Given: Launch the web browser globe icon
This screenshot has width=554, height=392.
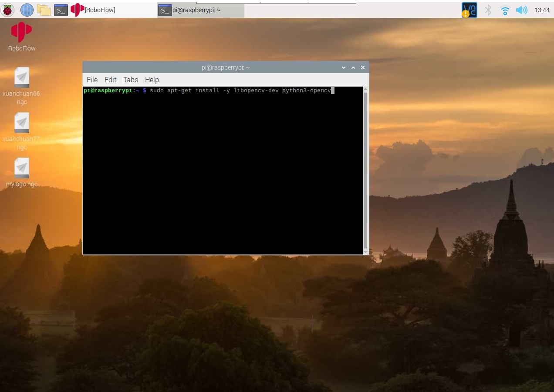Looking at the screenshot, I should [x=27, y=10].
